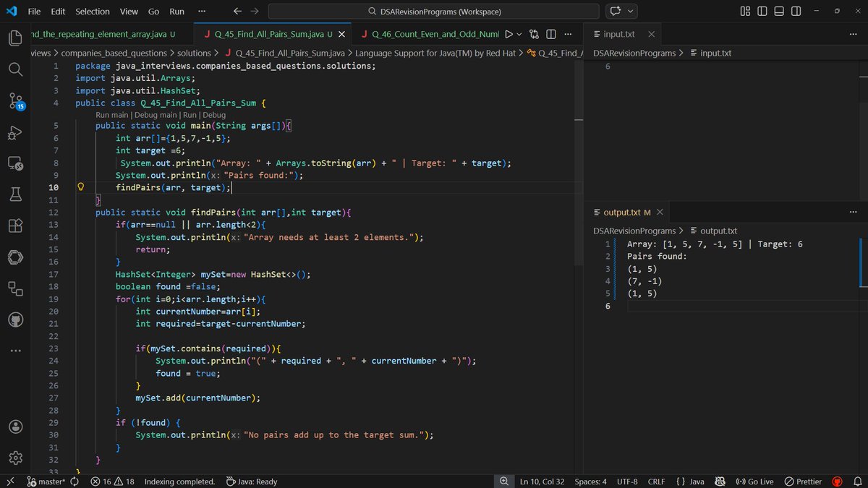868x488 pixels.
Task: Change indentation Spaces: 4 setting
Action: tap(590, 481)
